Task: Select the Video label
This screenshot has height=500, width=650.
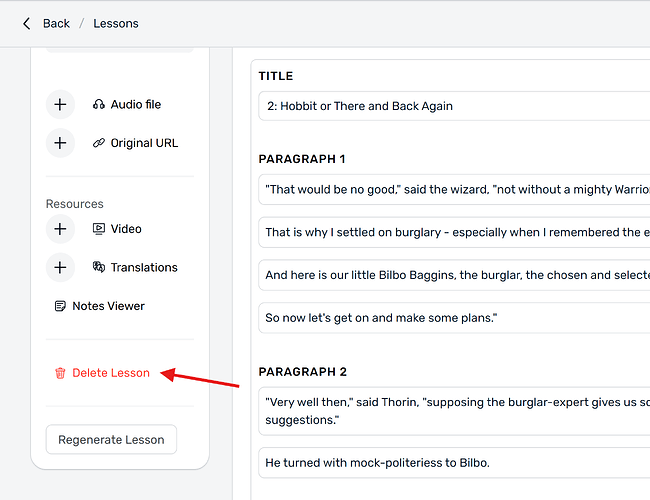Action: (x=126, y=229)
